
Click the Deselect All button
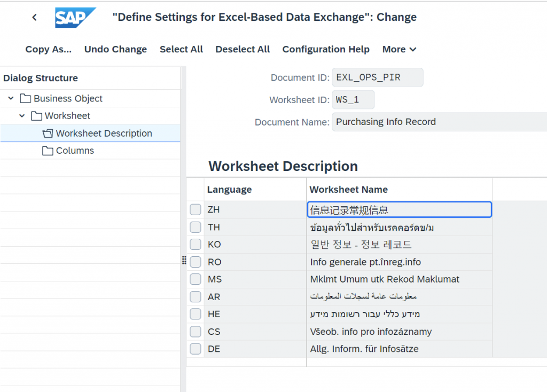tap(243, 49)
